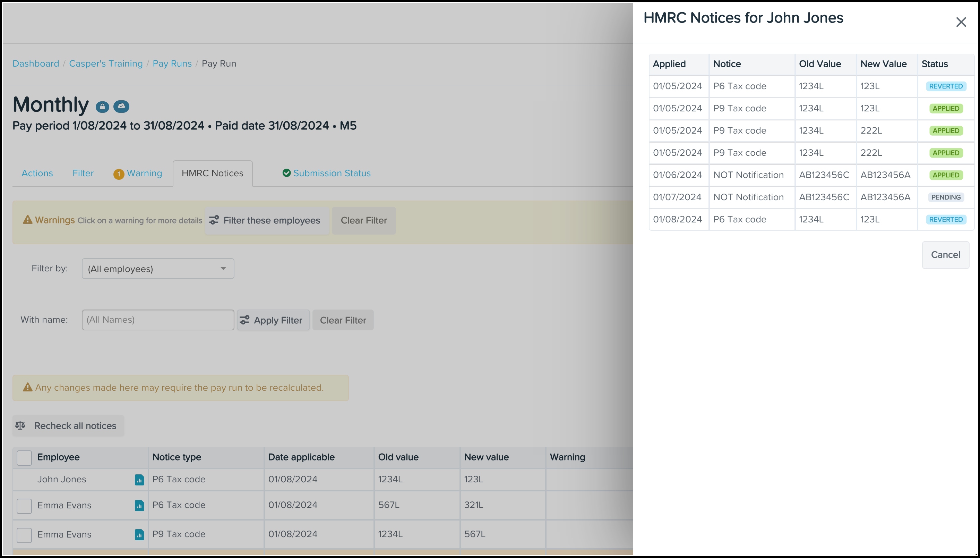This screenshot has width=980, height=558.
Task: Click the scales icon on Recheck all notices
Action: click(x=20, y=425)
